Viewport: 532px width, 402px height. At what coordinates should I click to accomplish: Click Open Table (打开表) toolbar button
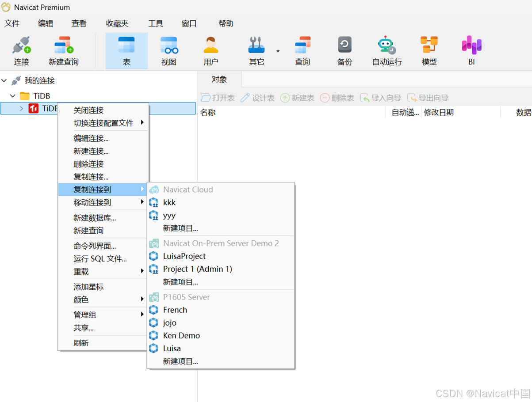pyautogui.click(x=218, y=98)
